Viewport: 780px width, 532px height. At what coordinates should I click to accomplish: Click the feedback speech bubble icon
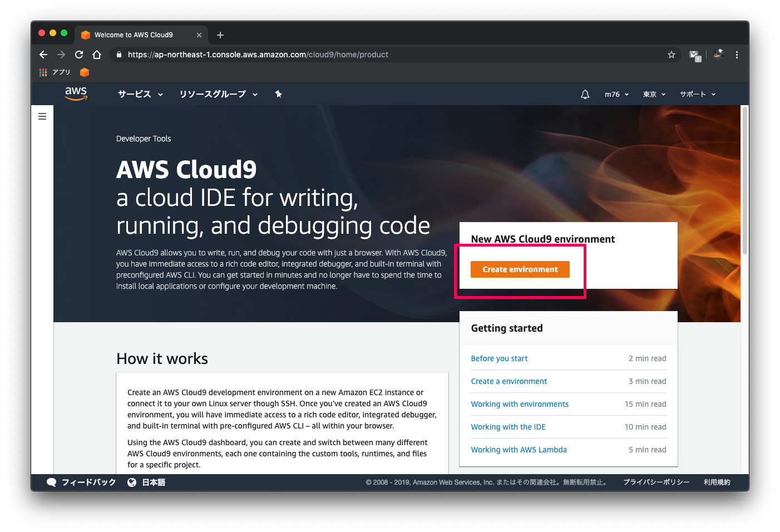[51, 482]
